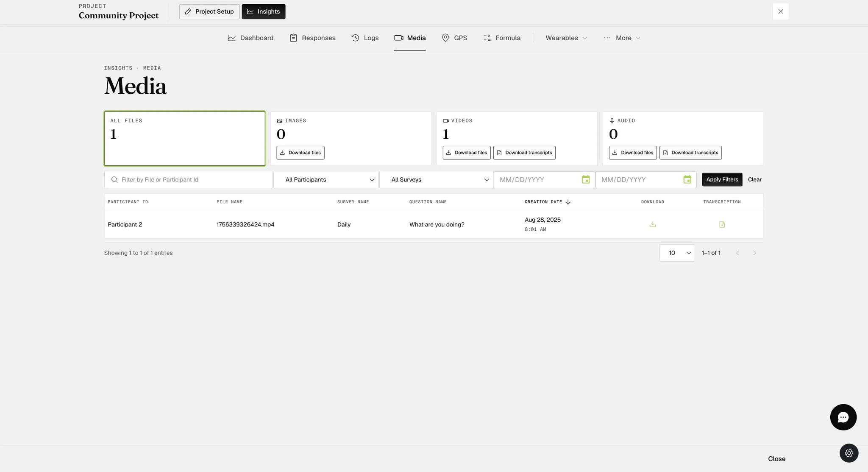Go to next page of entries

(x=754, y=253)
